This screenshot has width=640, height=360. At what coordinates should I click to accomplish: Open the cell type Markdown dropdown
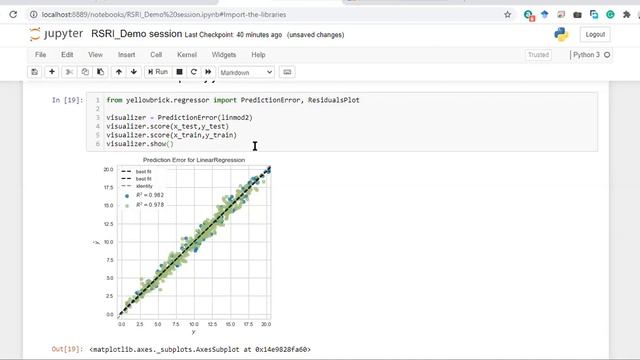(x=247, y=72)
